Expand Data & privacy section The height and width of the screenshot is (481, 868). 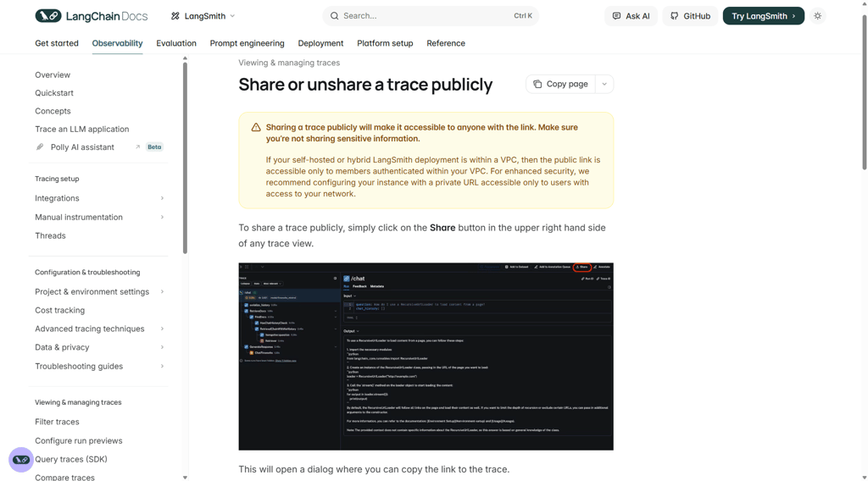point(100,347)
